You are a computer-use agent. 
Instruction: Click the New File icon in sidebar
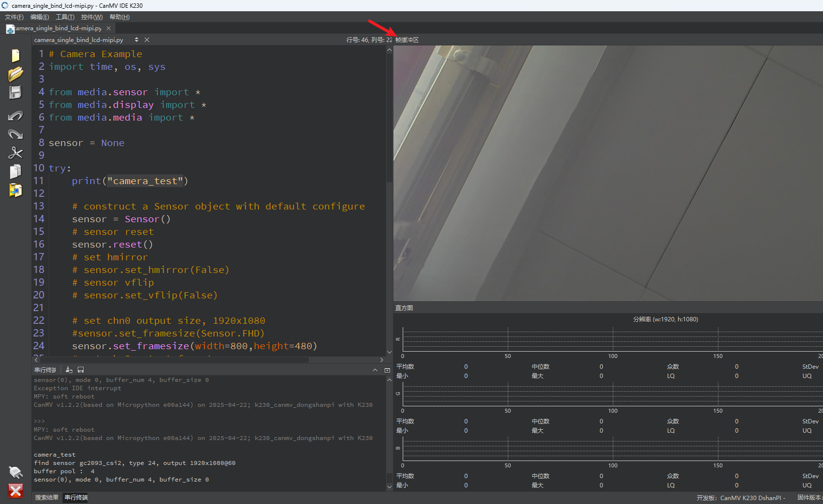coord(16,56)
